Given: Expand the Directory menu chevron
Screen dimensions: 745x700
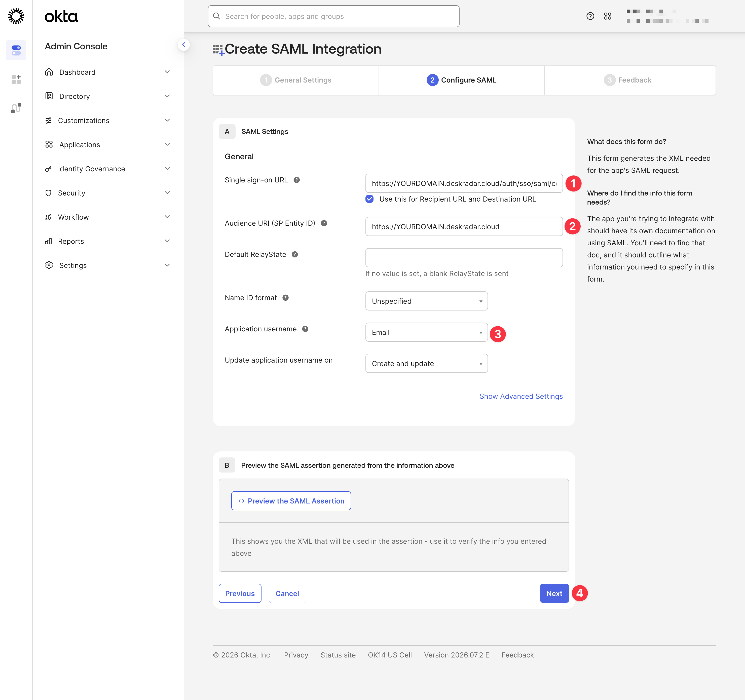Looking at the screenshot, I should 167,96.
